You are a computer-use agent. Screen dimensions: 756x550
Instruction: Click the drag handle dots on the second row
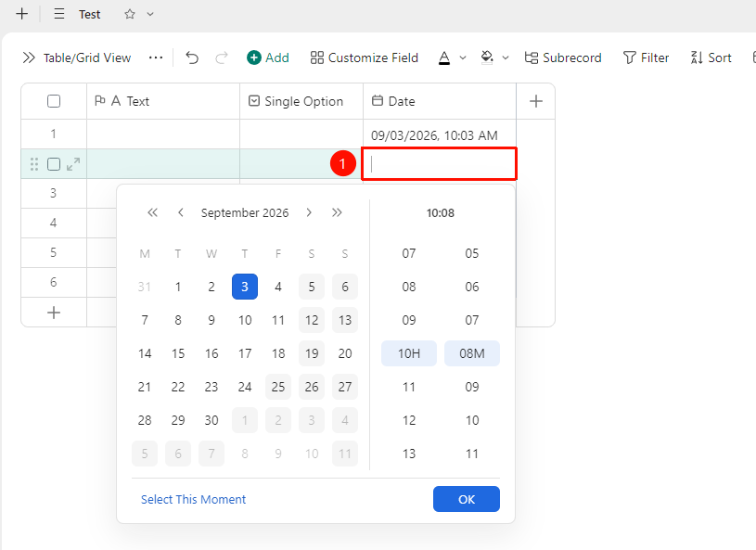[34, 164]
